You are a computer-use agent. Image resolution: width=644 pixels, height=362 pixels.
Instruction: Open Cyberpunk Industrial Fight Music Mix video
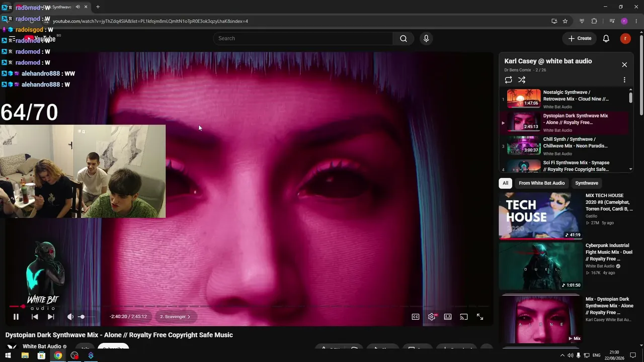pyautogui.click(x=567, y=266)
